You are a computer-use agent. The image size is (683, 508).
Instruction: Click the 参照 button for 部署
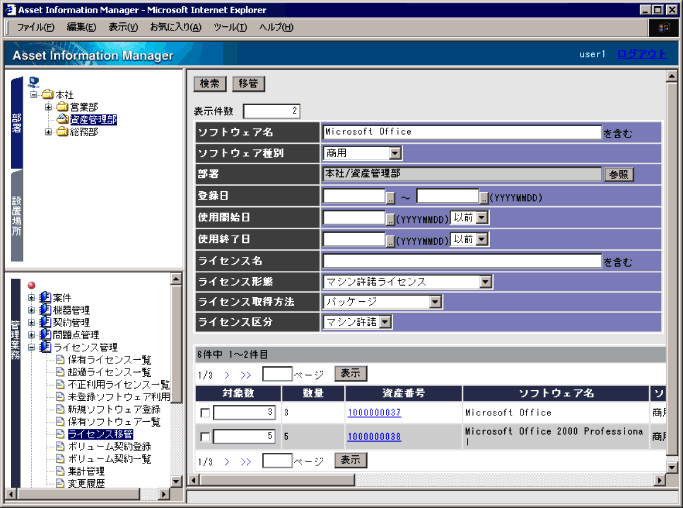(x=619, y=175)
